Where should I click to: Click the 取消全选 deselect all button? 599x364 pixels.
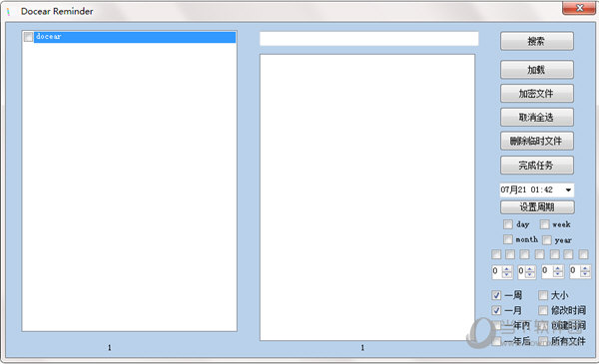pos(537,117)
